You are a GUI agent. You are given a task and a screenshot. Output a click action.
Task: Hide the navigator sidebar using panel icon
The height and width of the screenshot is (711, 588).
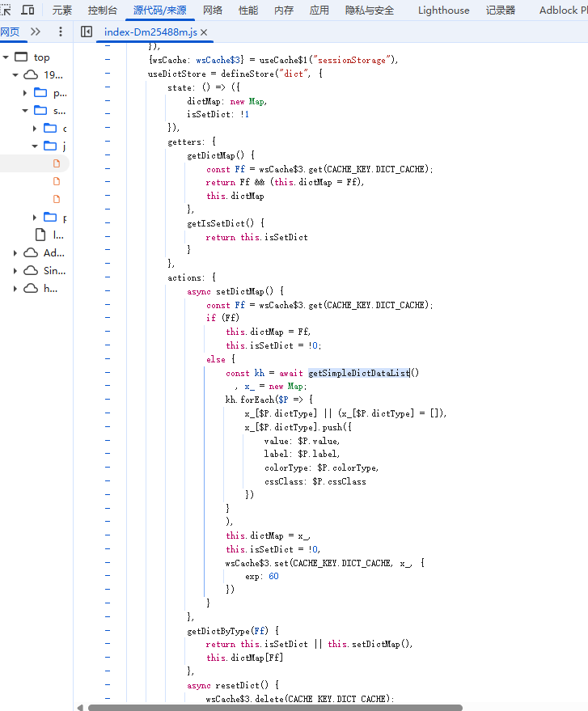[x=87, y=32]
